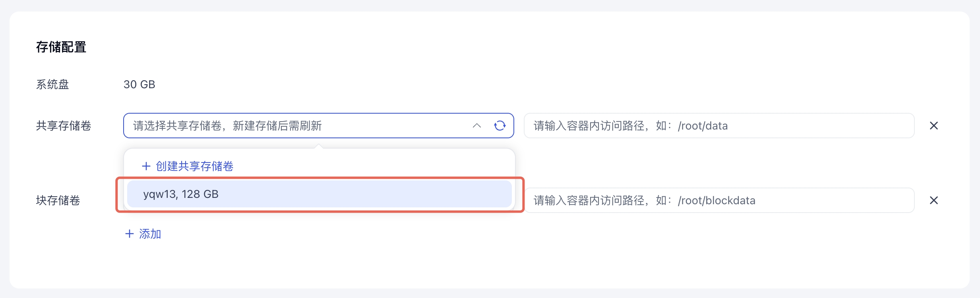Screen dimensions: 980x298
Task: Click the dropdown popup's top pointer arrow
Action: (318, 146)
